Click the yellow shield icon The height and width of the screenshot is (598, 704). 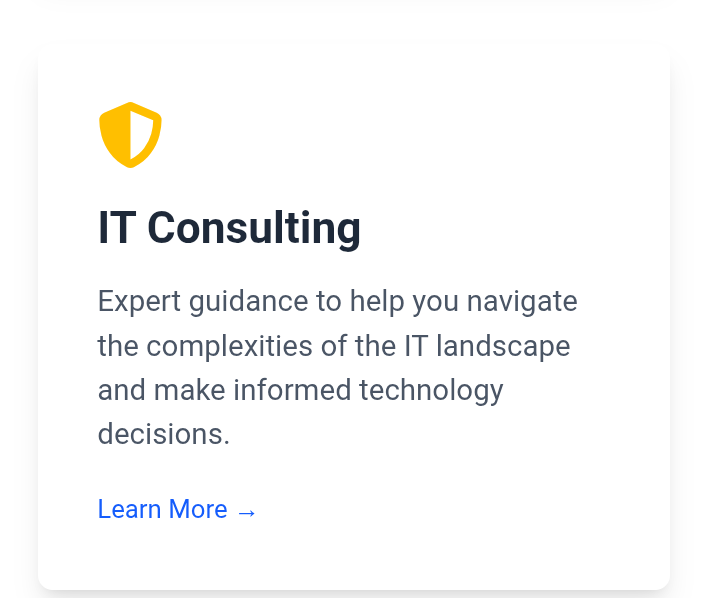point(130,134)
